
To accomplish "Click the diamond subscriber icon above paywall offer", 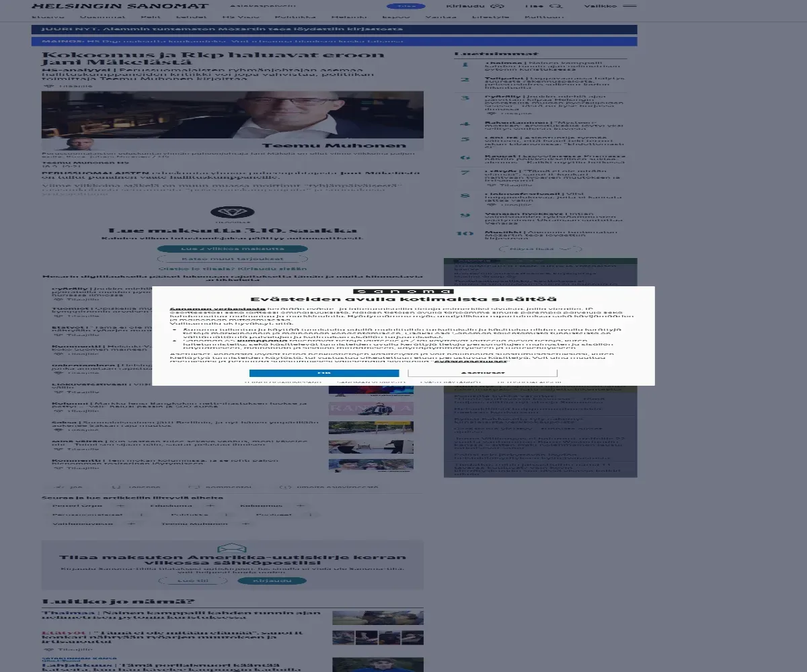I will pyautogui.click(x=232, y=213).
